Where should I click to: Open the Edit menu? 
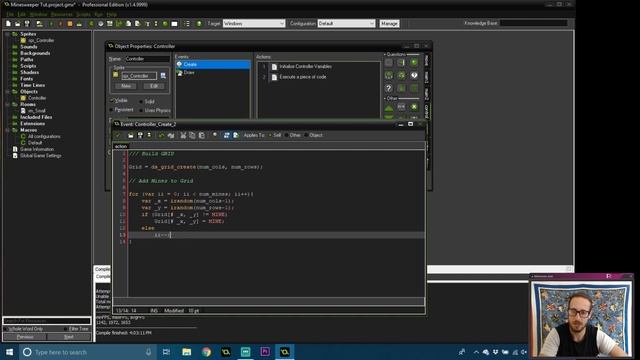coord(22,14)
